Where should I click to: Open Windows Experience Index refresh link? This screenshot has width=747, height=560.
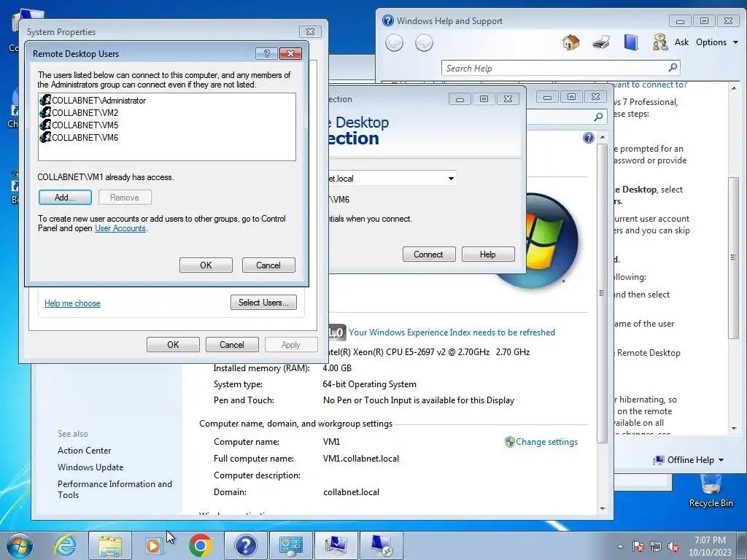[452, 332]
